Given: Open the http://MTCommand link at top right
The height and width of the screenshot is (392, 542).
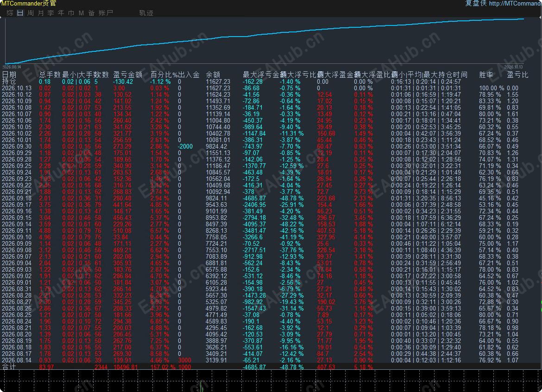Looking at the screenshot, I should coord(515,3).
